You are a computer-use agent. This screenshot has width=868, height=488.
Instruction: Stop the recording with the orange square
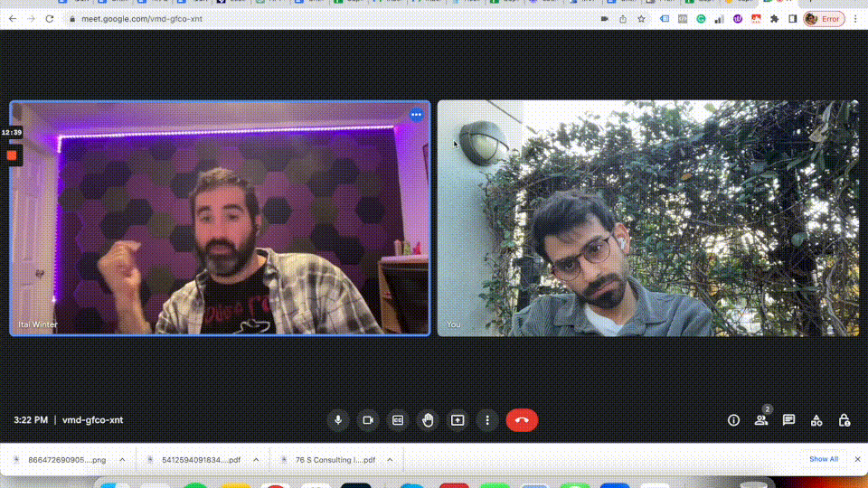(x=12, y=155)
